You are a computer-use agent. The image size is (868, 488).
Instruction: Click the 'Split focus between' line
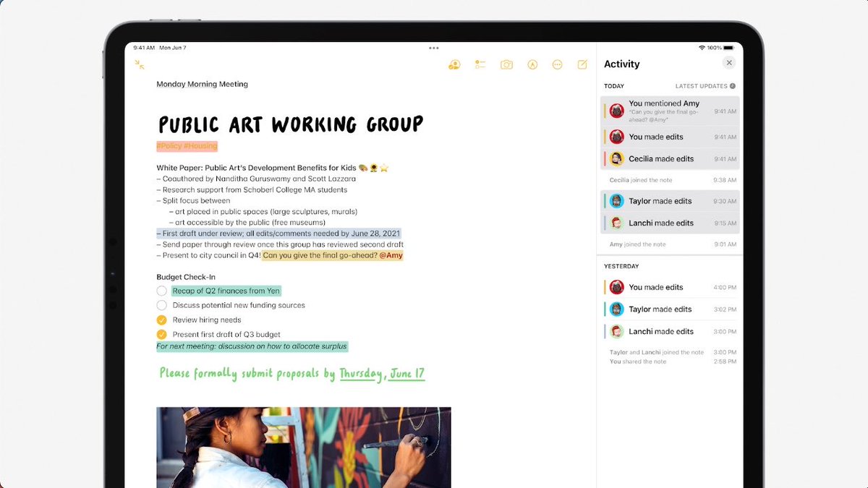(193, 200)
